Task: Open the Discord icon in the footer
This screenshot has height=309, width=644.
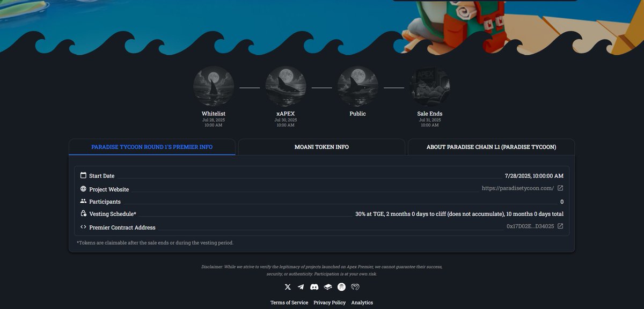Action: tap(314, 286)
